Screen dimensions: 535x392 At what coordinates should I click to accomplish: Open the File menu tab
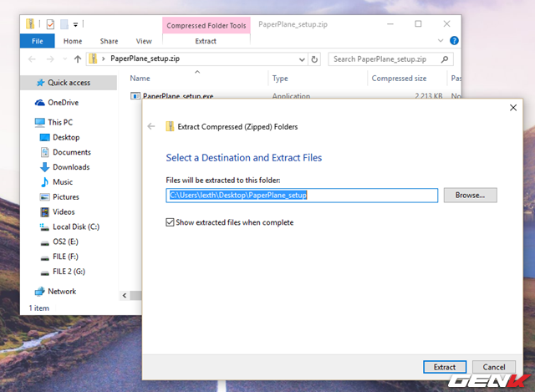(x=37, y=41)
